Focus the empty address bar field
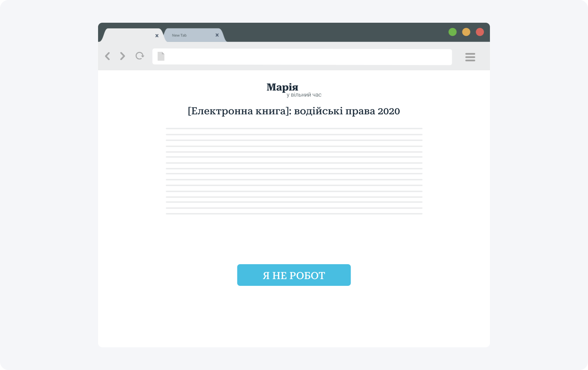This screenshot has height=370, width=588. (x=302, y=57)
